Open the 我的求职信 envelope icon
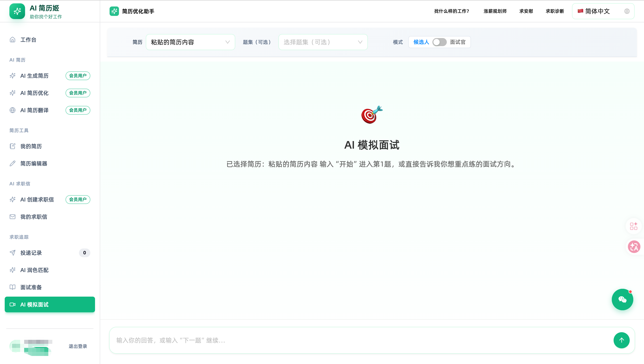 13,216
